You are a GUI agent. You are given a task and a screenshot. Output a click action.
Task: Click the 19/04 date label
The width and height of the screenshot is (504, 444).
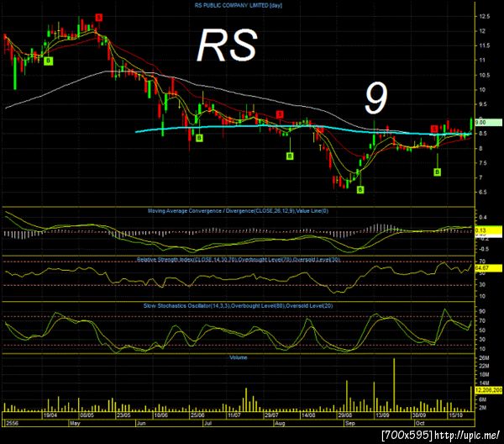(50, 415)
